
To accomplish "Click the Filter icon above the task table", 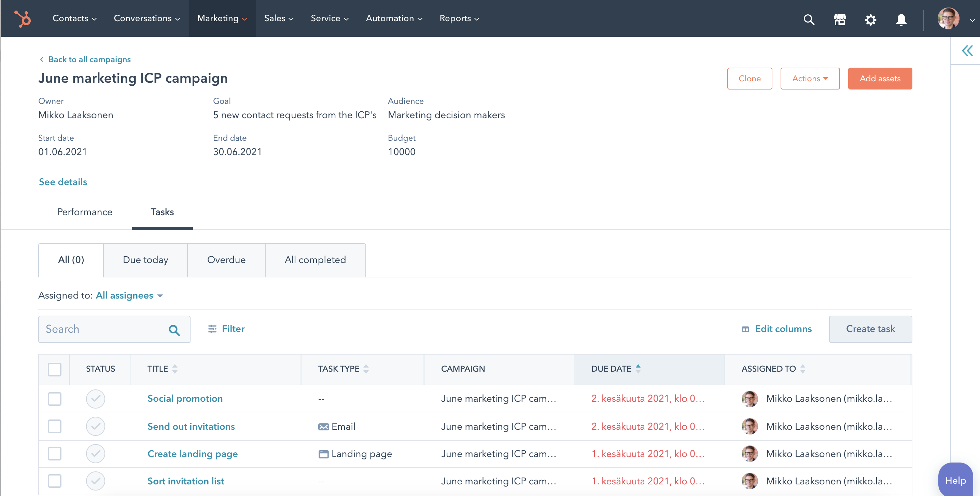I will point(212,329).
